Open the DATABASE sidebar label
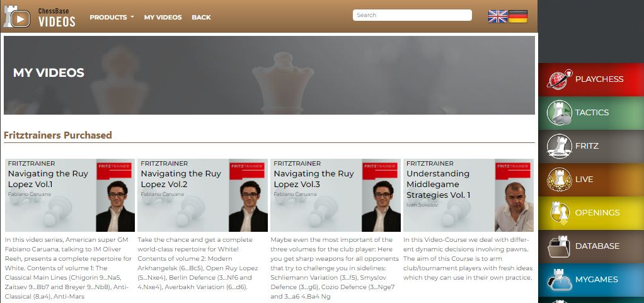Image resolution: width=644 pixels, height=303 pixels. coord(597,246)
